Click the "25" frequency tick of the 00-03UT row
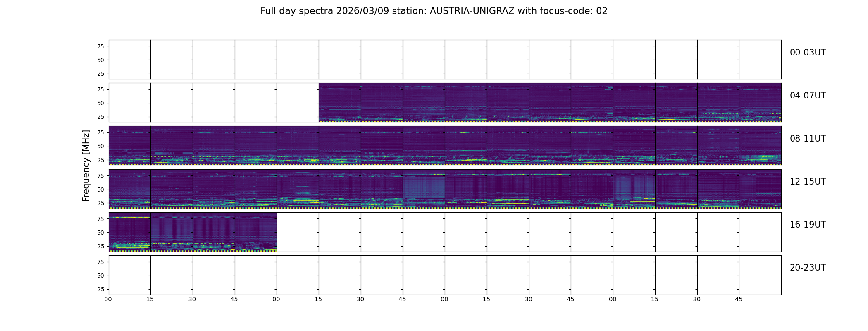Screen dimensions: 868x331 [100, 74]
